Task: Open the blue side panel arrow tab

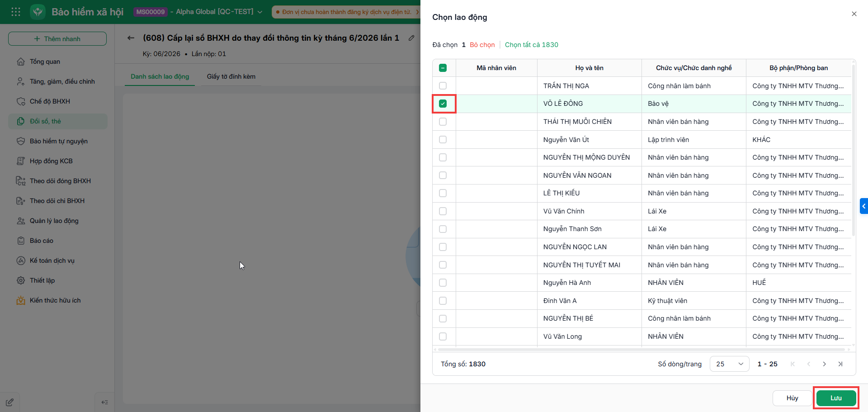Action: (x=864, y=206)
